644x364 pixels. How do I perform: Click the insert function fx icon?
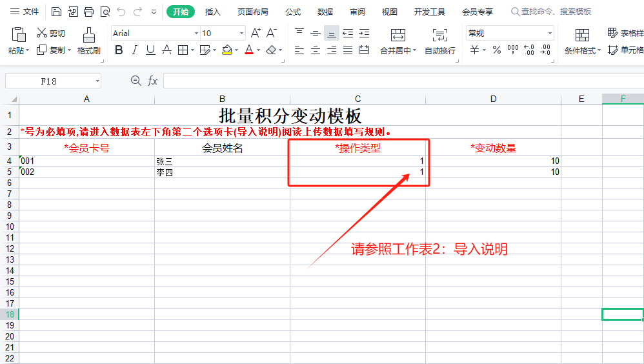153,81
